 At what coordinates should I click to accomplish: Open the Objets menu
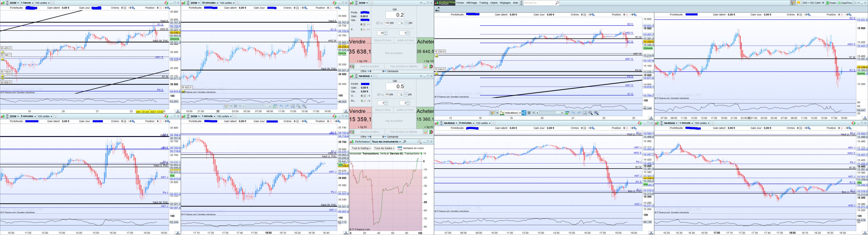click(x=494, y=3)
